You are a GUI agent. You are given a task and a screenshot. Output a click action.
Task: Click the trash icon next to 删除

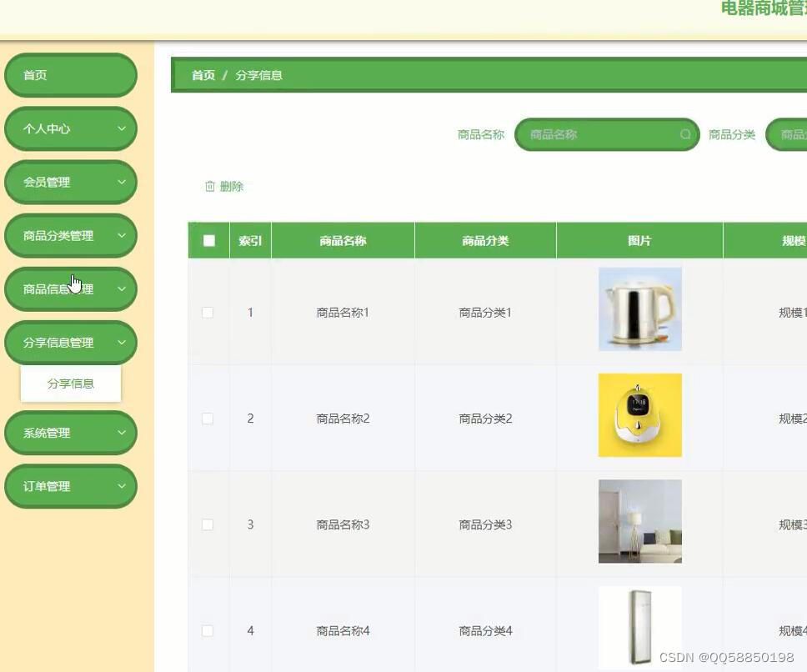(x=210, y=187)
